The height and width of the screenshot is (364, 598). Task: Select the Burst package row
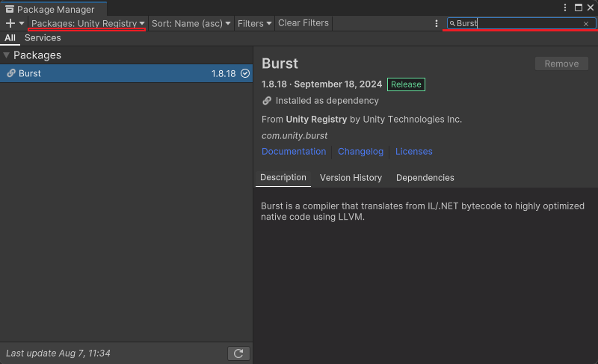pyautogui.click(x=126, y=73)
